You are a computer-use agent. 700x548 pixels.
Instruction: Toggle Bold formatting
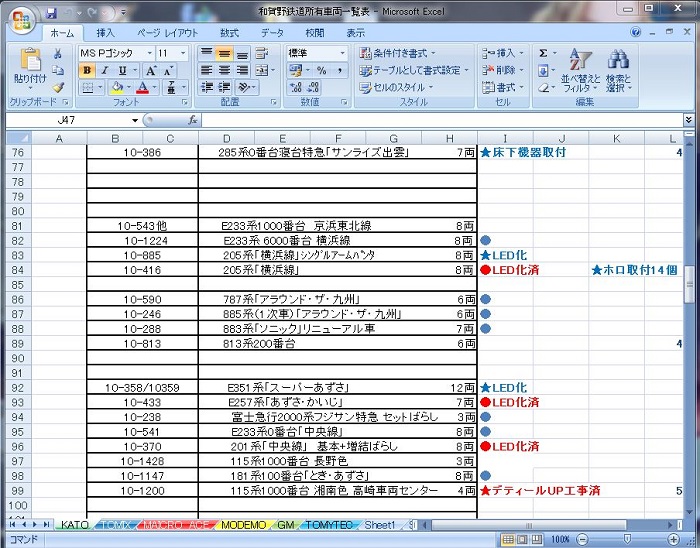tap(87, 71)
